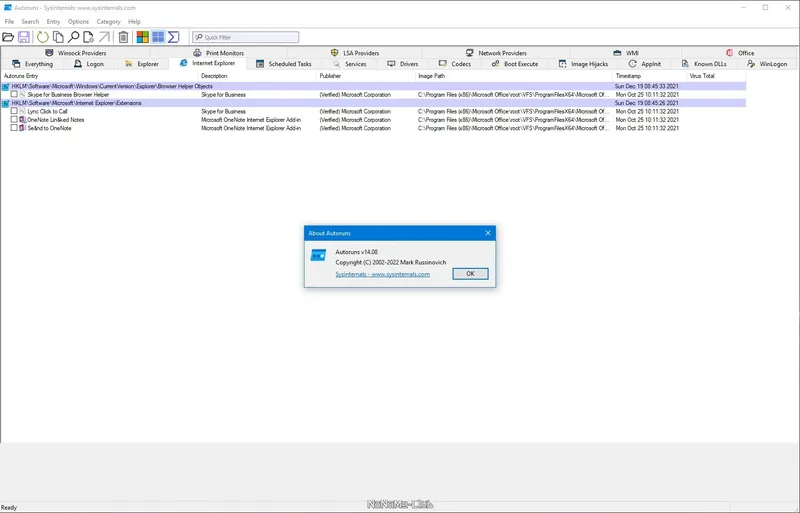Open Find with the magnifier toolbar icon
This screenshot has height=513, width=800.
click(73, 37)
